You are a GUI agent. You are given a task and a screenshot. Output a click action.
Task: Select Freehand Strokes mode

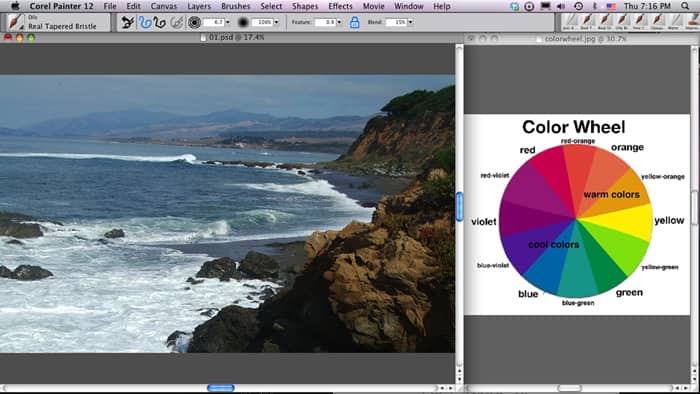point(145,22)
